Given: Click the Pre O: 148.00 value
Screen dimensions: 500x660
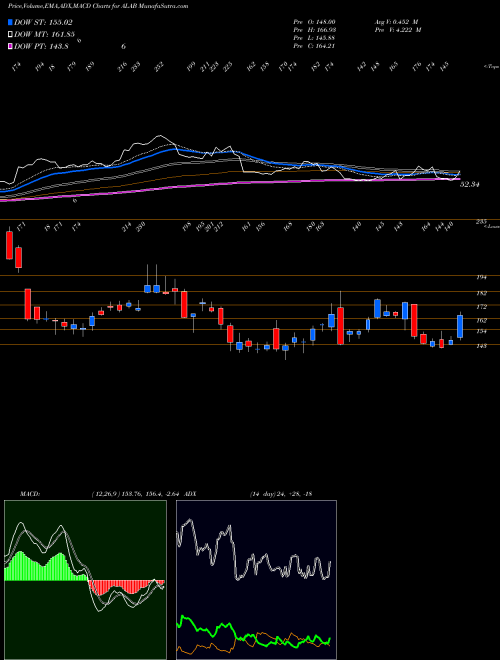Looking at the screenshot, I should coord(314,22).
